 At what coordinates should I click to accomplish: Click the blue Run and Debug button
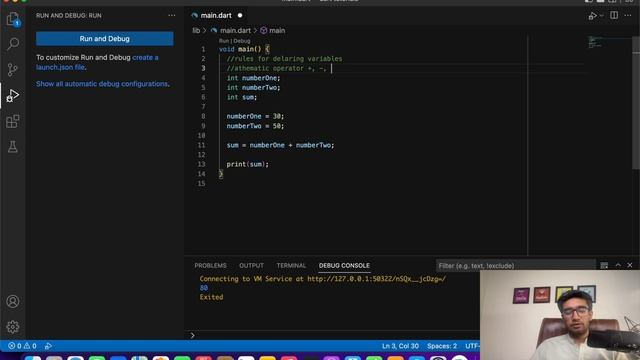[x=104, y=39]
